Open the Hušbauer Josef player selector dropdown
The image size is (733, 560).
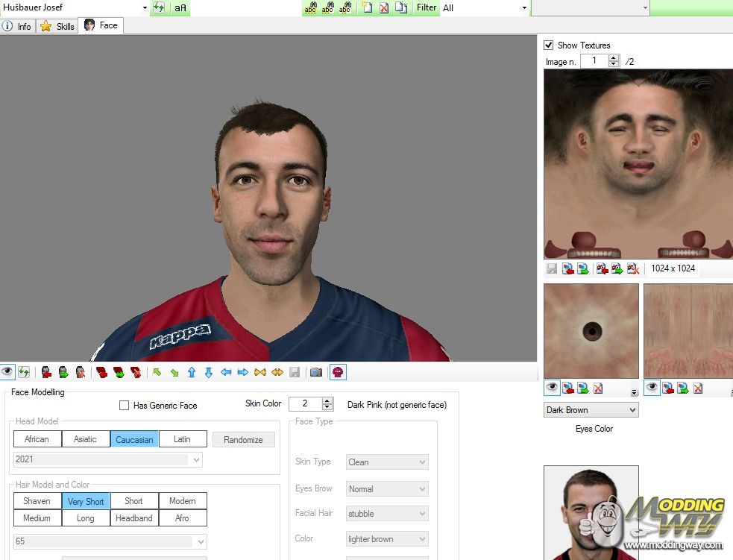[x=145, y=8]
